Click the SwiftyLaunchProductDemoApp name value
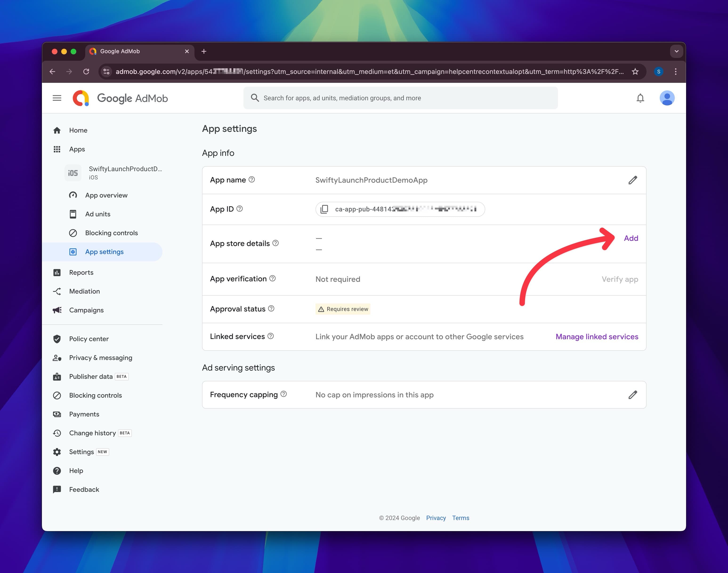 pyautogui.click(x=371, y=180)
